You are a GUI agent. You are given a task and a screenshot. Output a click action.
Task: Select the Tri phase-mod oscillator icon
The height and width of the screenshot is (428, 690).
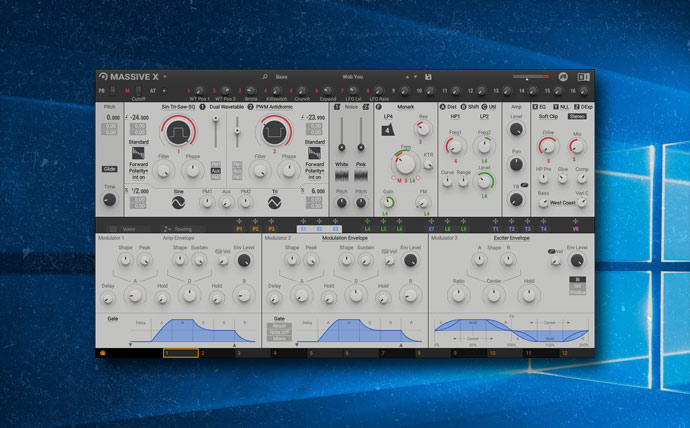pos(274,202)
